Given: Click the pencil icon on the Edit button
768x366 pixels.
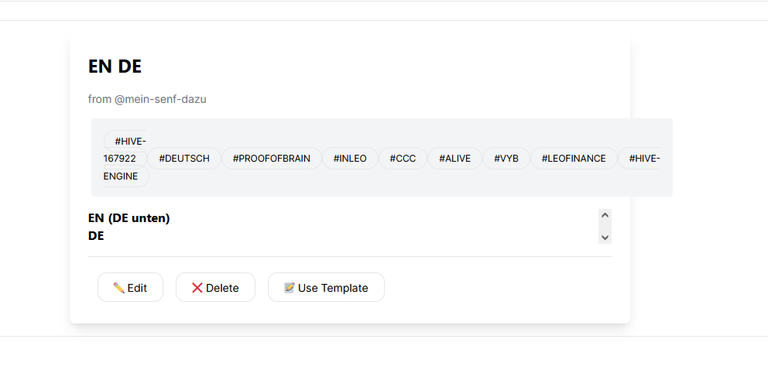Looking at the screenshot, I should tap(119, 288).
